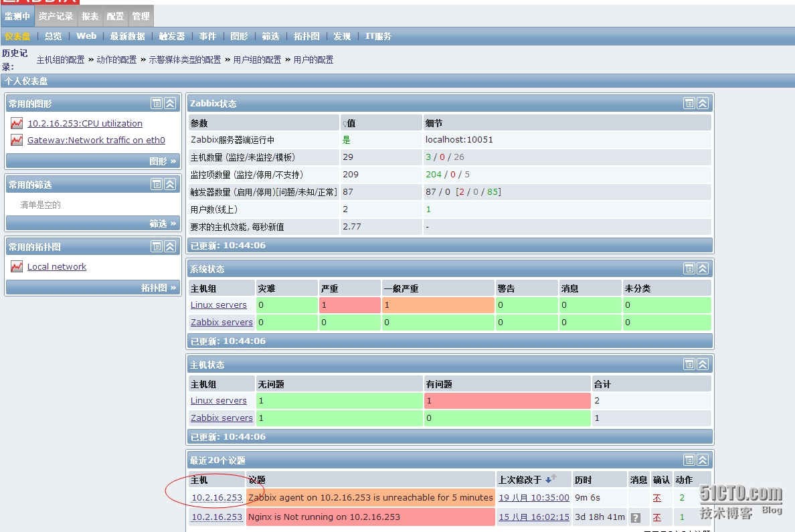Screen dimensions: 795x532
Task: Open history link 示警媒体类型的配置
Action: [185, 60]
